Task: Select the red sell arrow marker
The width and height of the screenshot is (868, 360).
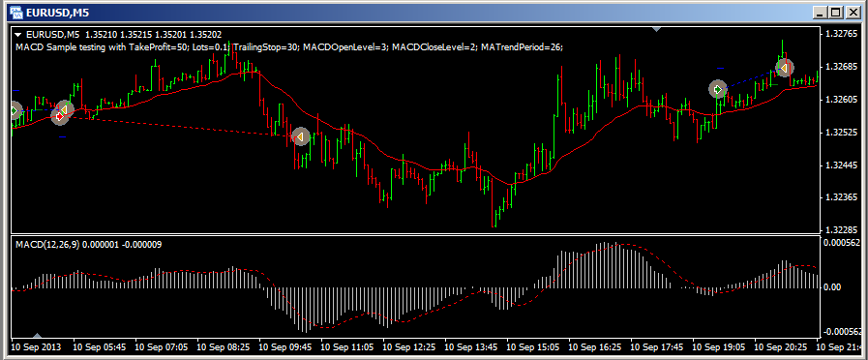Action: coord(59,116)
